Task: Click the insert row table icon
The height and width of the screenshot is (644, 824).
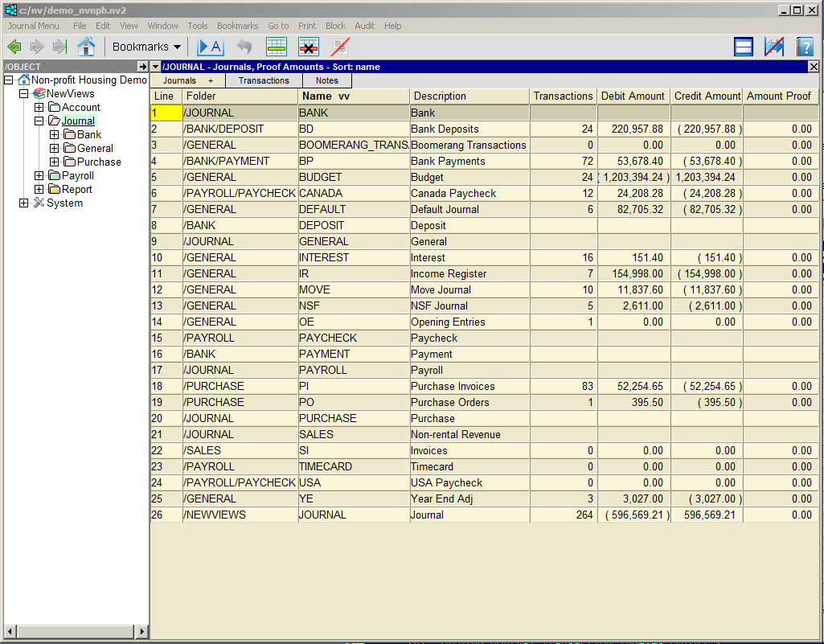Action: click(277, 47)
